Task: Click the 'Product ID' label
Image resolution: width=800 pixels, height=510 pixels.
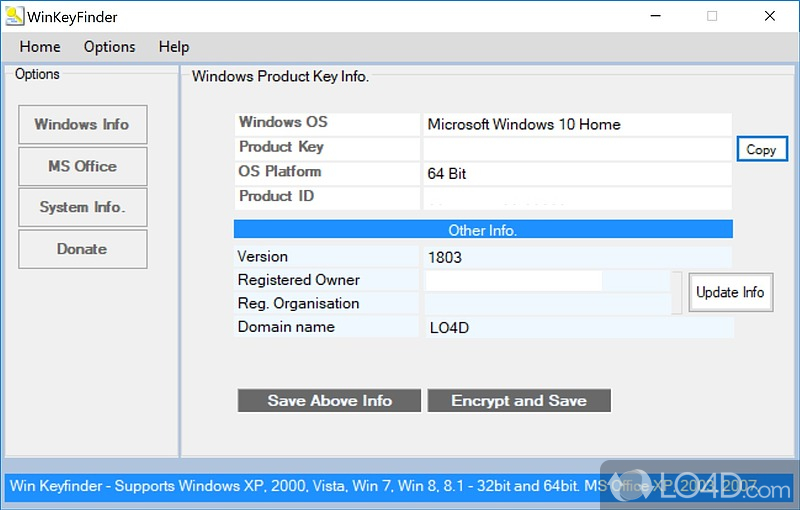Action: click(277, 196)
